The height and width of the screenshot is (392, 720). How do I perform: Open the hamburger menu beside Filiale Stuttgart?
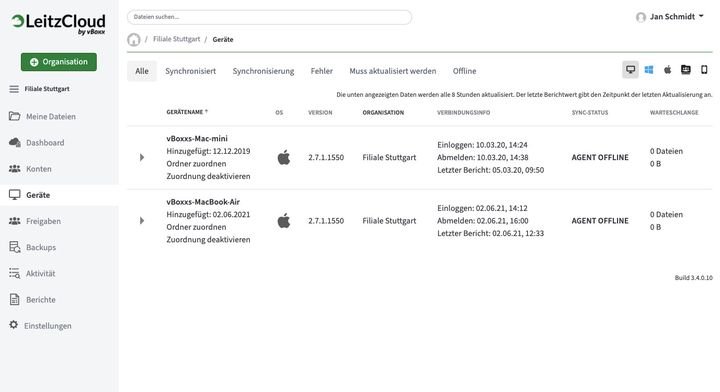[14, 89]
